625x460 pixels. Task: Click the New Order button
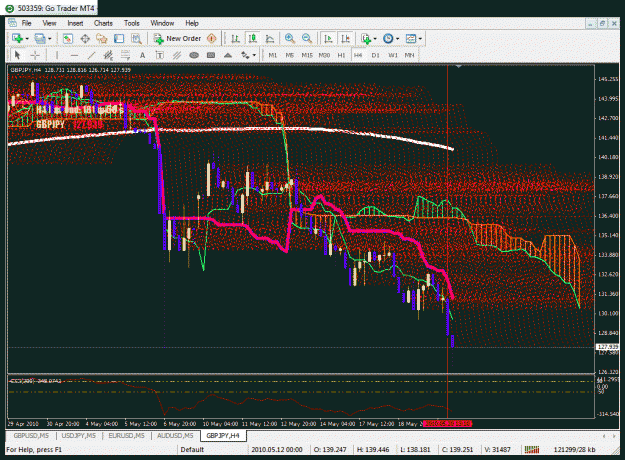tap(177, 39)
